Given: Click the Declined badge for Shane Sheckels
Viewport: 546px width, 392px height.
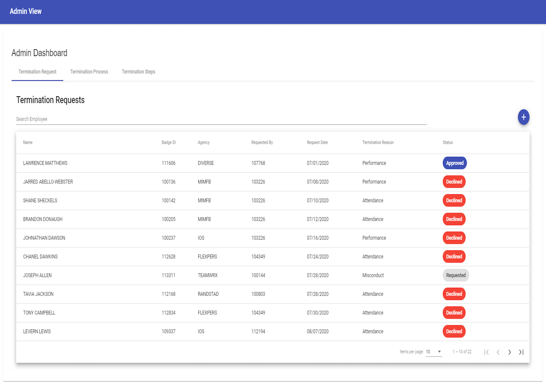Looking at the screenshot, I should coord(454,200).
